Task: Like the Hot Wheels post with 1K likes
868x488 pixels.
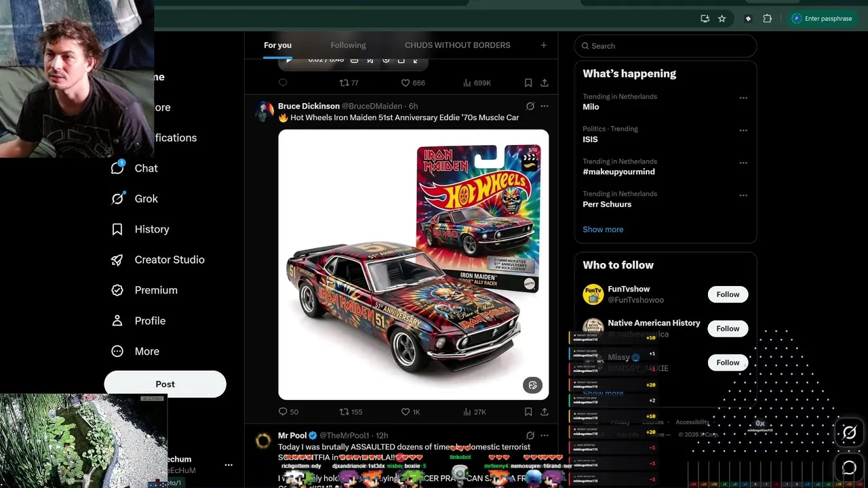Action: 410,411
